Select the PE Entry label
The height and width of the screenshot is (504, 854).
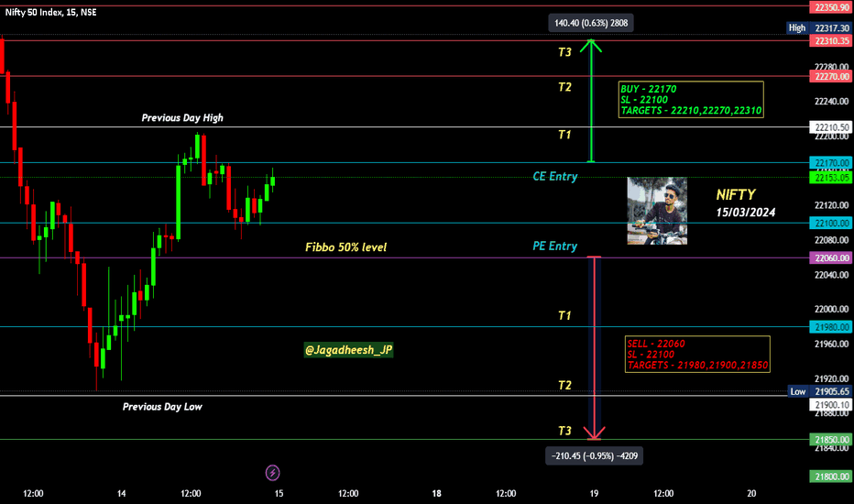[555, 247]
